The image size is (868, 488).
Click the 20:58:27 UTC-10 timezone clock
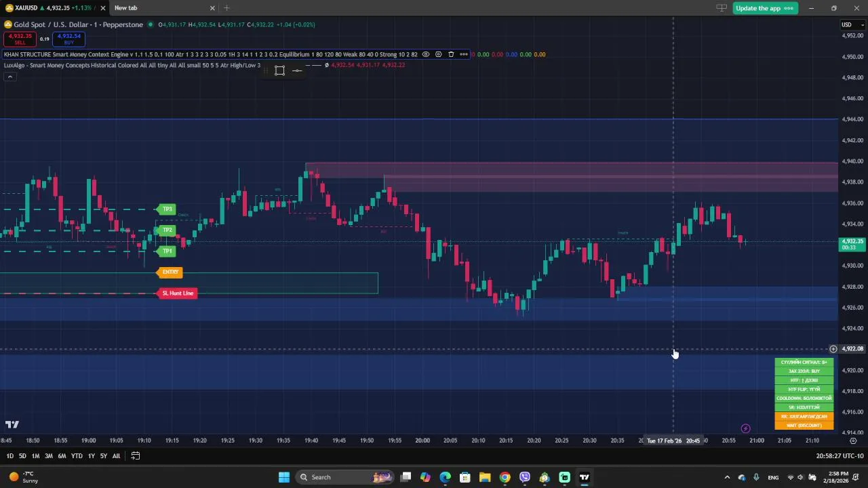click(x=840, y=456)
